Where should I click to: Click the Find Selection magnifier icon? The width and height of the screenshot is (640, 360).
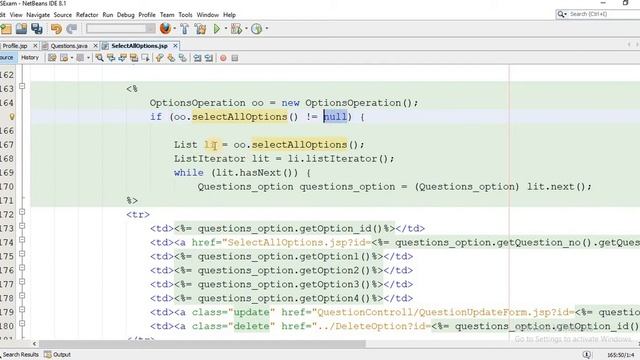click(99, 58)
